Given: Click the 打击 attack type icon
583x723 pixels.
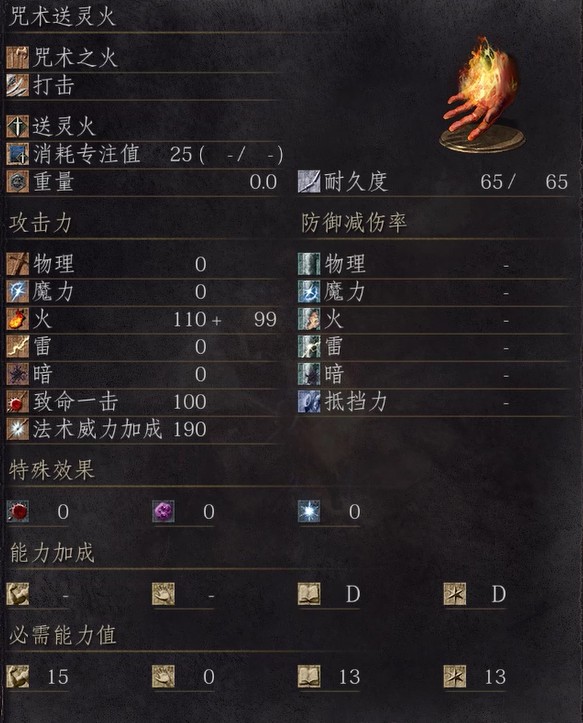Looking at the screenshot, I should [x=18, y=86].
